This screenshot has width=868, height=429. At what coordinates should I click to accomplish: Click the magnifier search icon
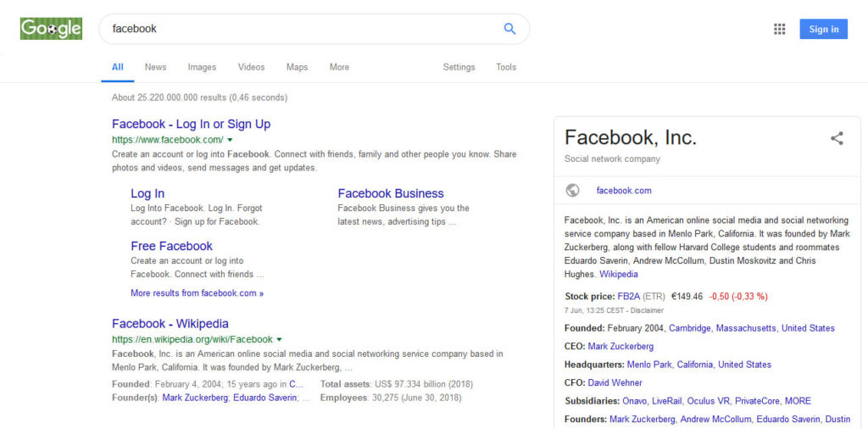pos(509,29)
